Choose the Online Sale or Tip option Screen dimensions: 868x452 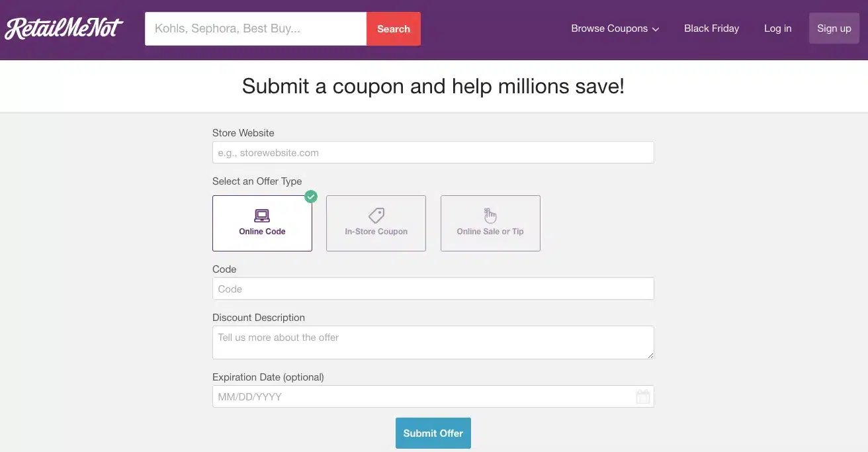click(490, 223)
